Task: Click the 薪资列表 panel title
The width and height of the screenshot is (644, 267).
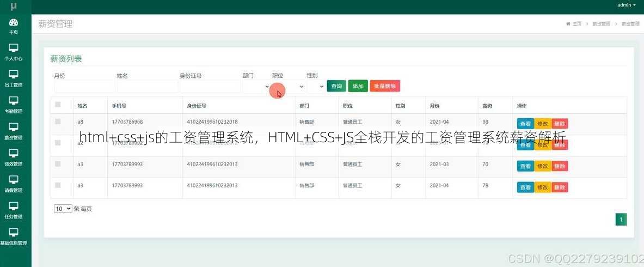Action: pyautogui.click(x=66, y=59)
